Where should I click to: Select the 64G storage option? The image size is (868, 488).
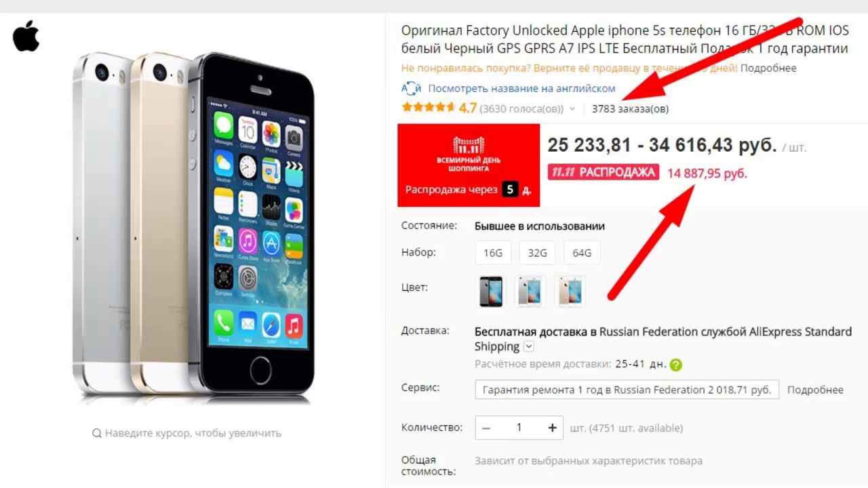tap(582, 253)
